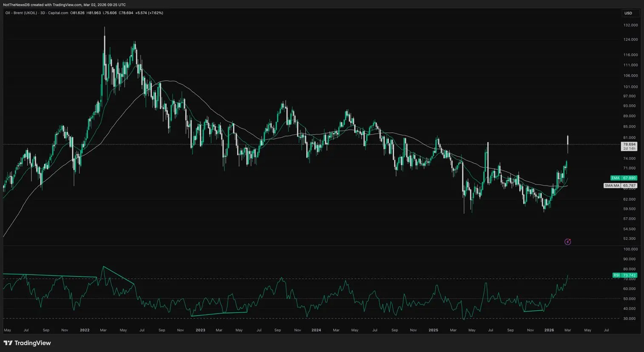Viewport: 644px width, 352px height.
Task: Select the 2022 label on the time axis
Action: click(85, 330)
